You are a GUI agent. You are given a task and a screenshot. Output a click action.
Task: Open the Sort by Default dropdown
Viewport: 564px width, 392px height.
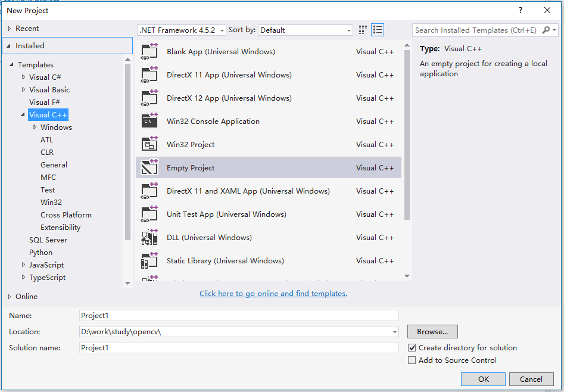point(306,30)
